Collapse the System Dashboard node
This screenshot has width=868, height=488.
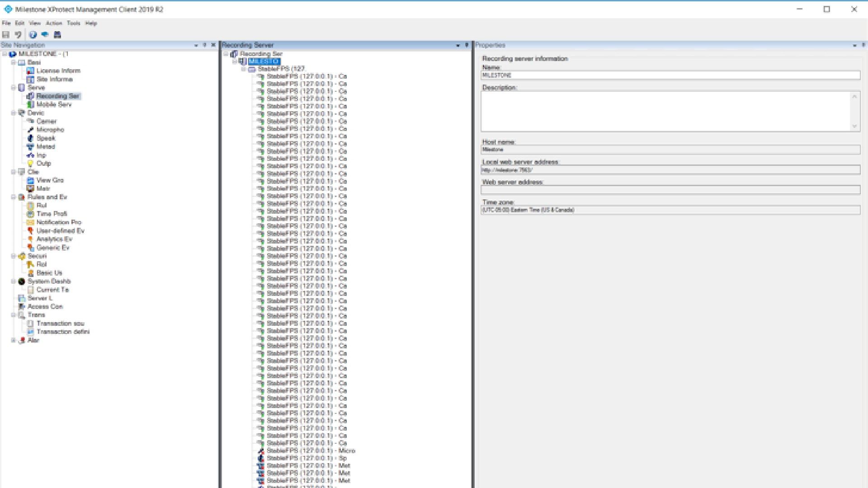pos(14,282)
